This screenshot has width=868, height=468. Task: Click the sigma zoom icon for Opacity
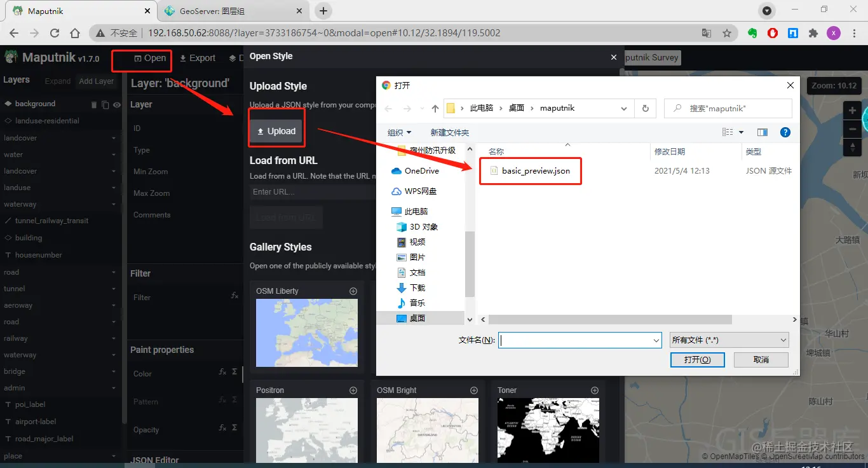[x=234, y=427]
